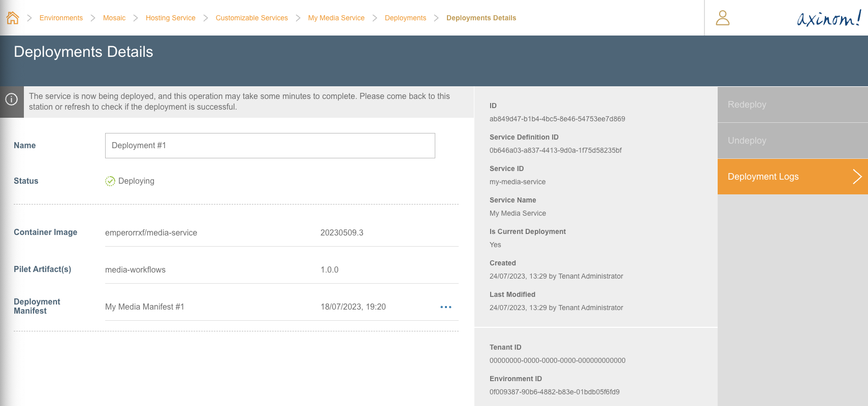868x406 pixels.
Task: Select the My Media Manifest #1 row
Action: point(145,307)
